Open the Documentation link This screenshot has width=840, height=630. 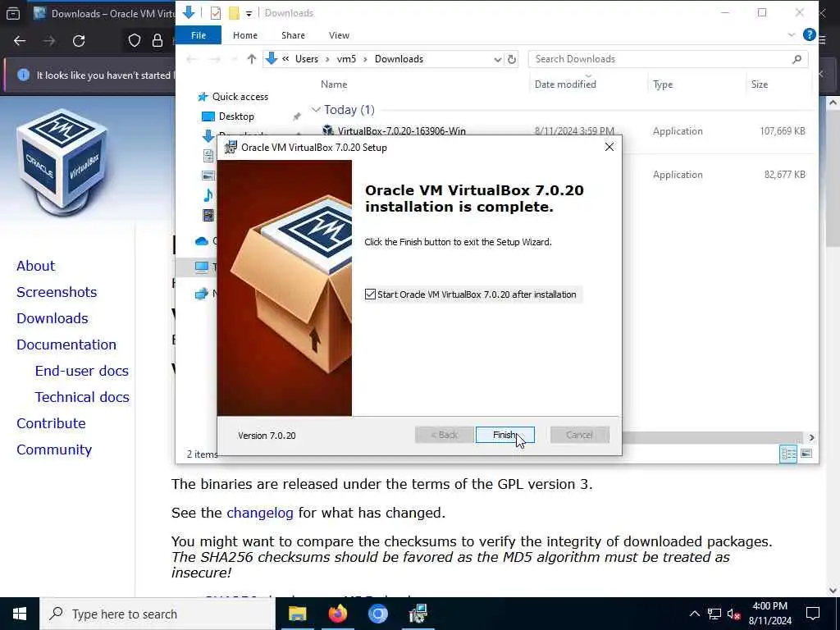[x=66, y=345]
